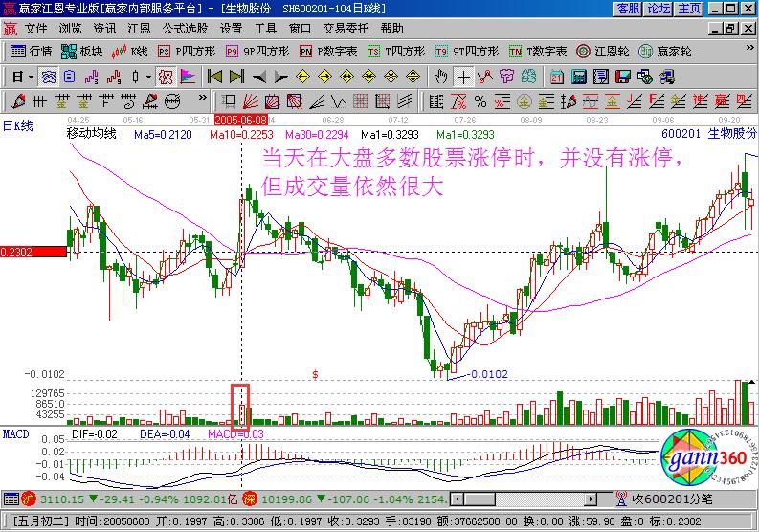Click the percent sign drawing tool
Viewport: 759px width, 532px height.
(x=480, y=100)
